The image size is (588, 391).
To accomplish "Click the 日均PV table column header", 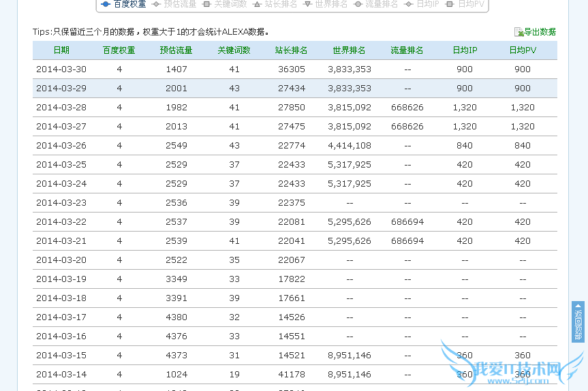I will click(x=523, y=50).
